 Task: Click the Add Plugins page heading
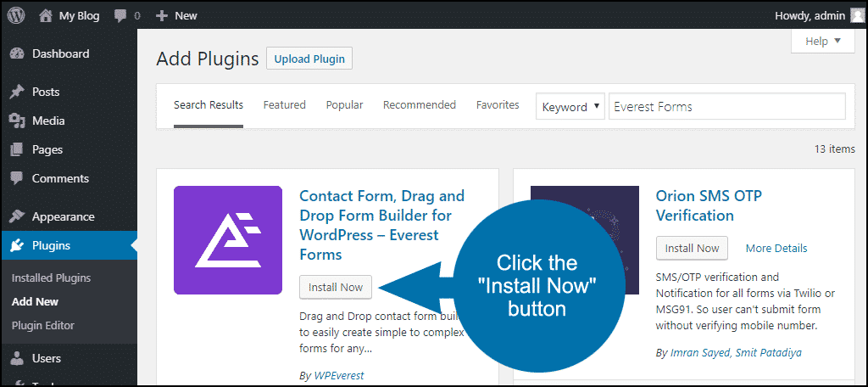pos(208,59)
